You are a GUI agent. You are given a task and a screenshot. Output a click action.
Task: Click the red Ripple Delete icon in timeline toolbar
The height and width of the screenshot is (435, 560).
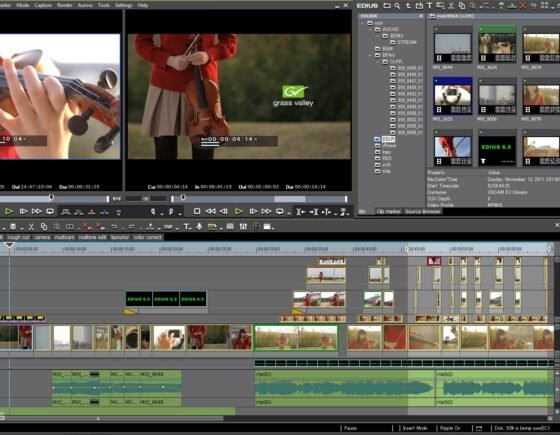click(x=100, y=226)
